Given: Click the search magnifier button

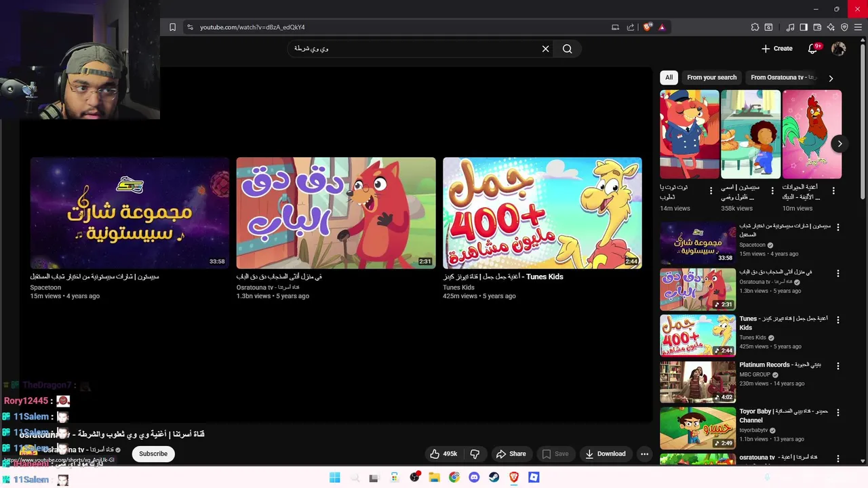Looking at the screenshot, I should (567, 49).
